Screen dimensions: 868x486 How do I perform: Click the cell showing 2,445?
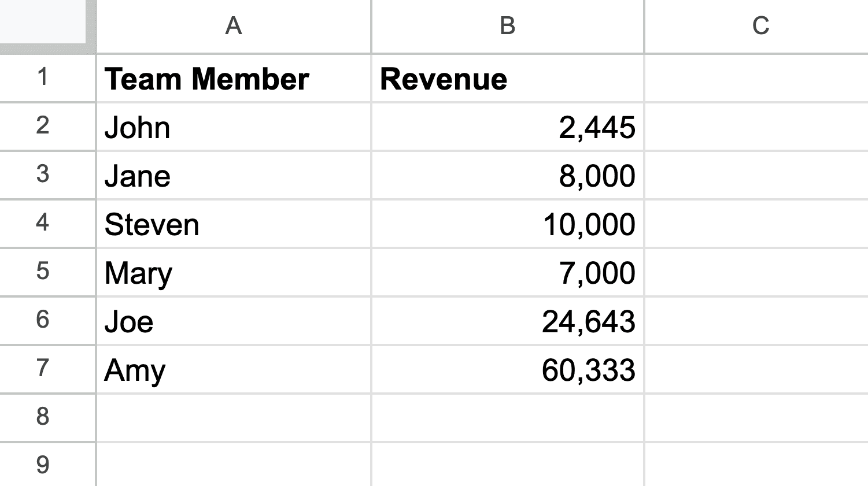tap(507, 128)
